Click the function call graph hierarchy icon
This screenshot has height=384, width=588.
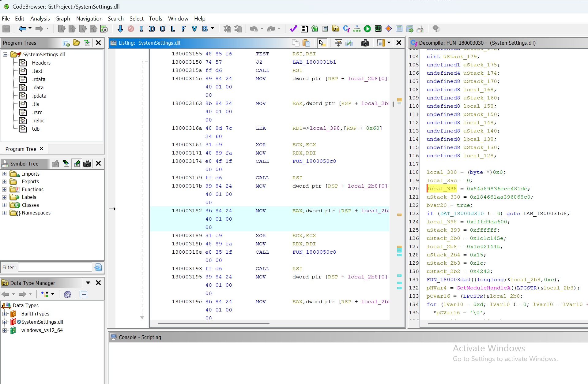[357, 29]
